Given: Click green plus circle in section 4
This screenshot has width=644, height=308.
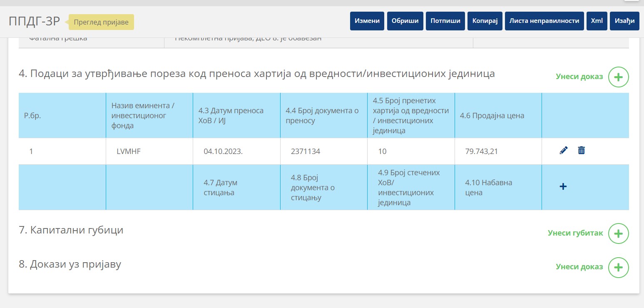Looking at the screenshot, I should (x=619, y=77).
